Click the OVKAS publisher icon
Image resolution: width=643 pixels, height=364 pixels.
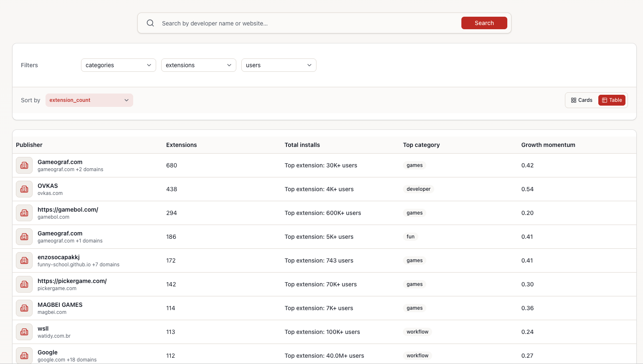(24, 189)
